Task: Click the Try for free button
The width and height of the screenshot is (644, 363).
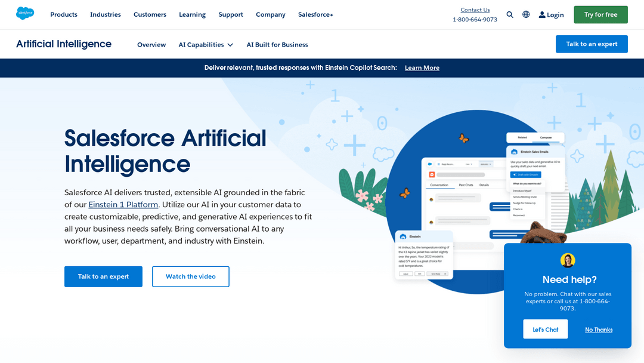Action: coord(600,14)
